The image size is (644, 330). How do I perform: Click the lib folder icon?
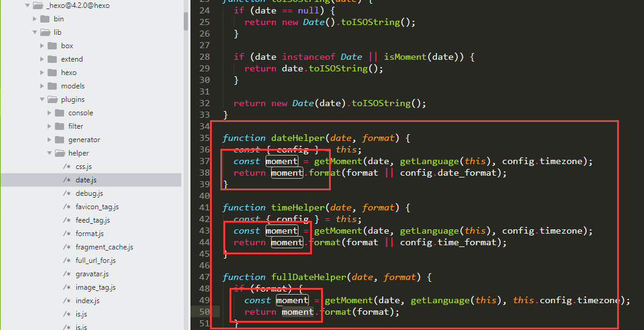(x=45, y=32)
